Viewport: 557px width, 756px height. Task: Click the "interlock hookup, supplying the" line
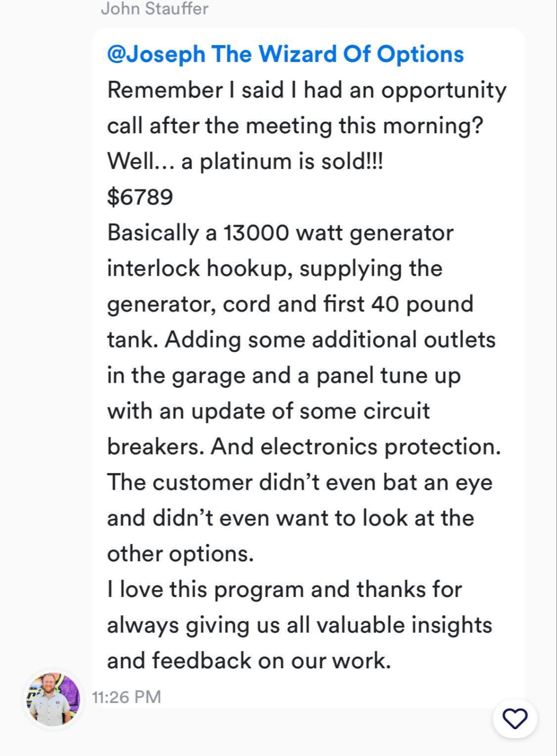(275, 268)
